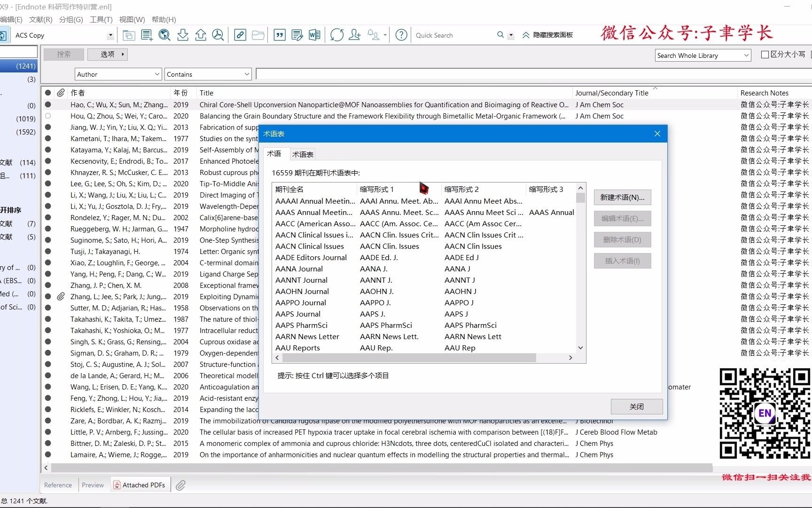Click the Help question-mark icon
The height and width of the screenshot is (508, 812).
point(401,35)
